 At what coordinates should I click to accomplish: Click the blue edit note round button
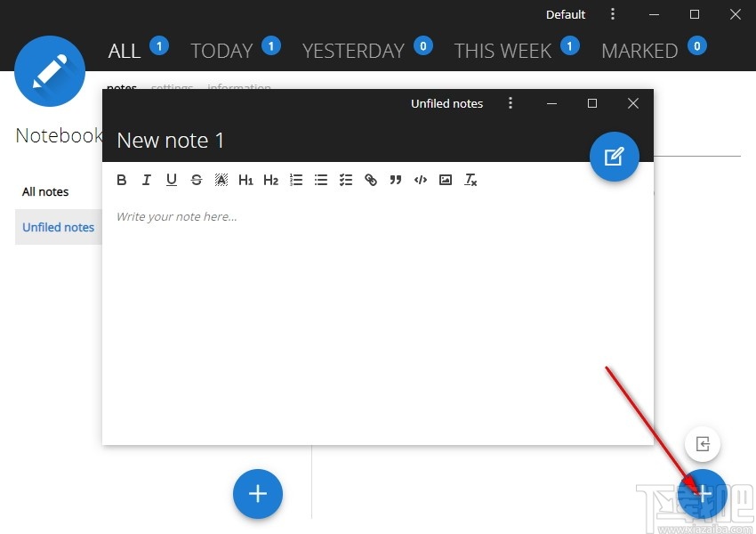click(x=615, y=157)
